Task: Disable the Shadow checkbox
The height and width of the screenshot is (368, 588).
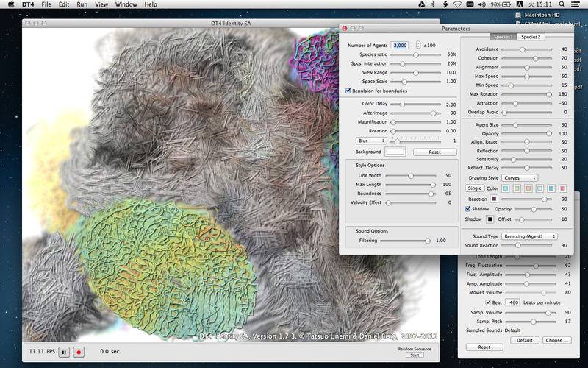Action: (x=467, y=208)
